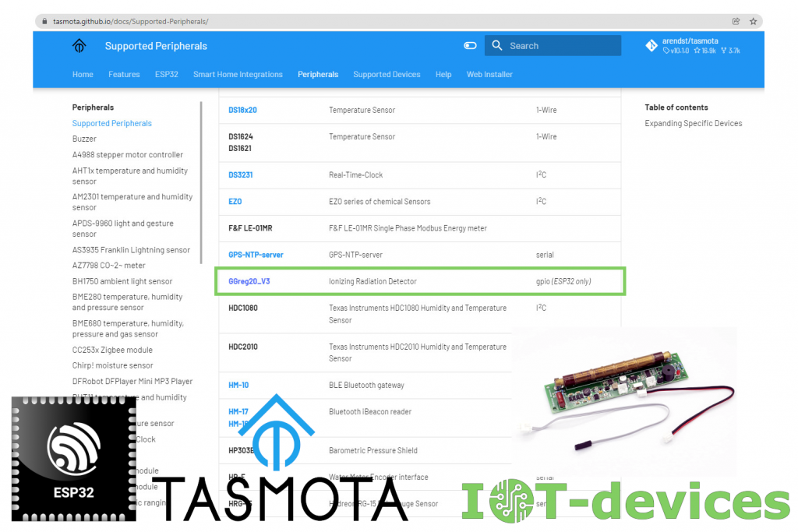Open the Help tab
Image resolution: width=798 pixels, height=532 pixels.
click(443, 74)
